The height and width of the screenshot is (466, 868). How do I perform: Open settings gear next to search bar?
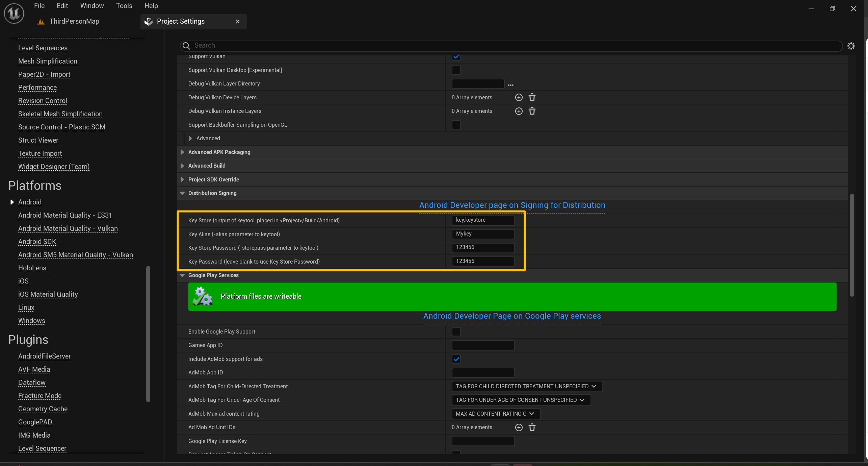(851, 46)
